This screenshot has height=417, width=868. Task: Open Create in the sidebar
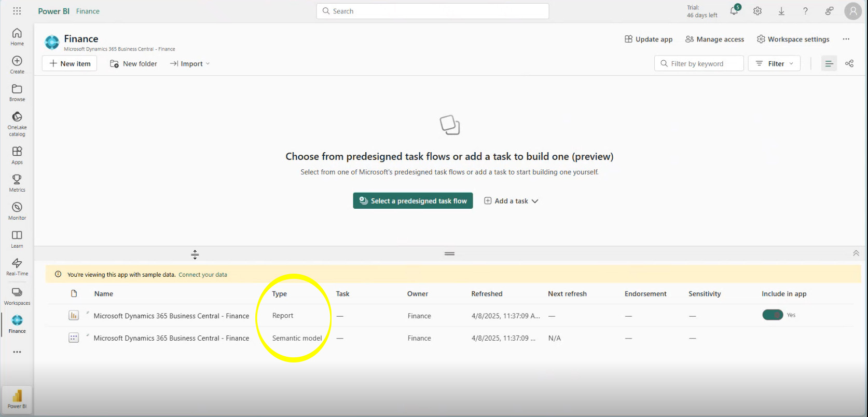(17, 65)
